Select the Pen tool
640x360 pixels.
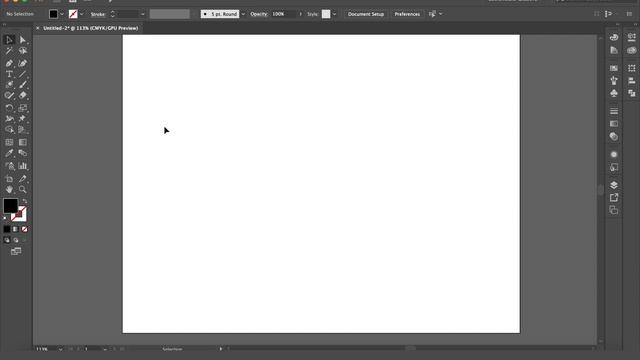(x=9, y=63)
